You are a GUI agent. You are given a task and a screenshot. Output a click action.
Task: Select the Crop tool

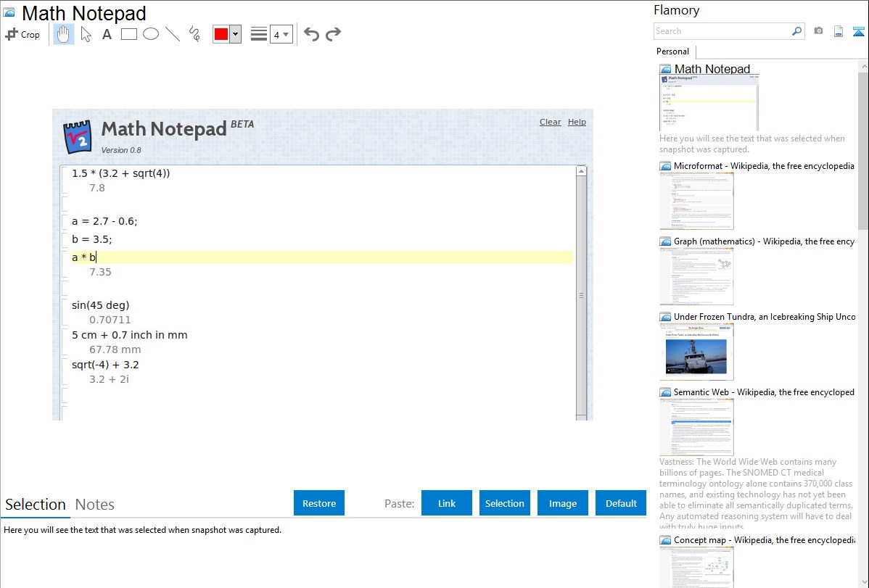click(x=22, y=34)
